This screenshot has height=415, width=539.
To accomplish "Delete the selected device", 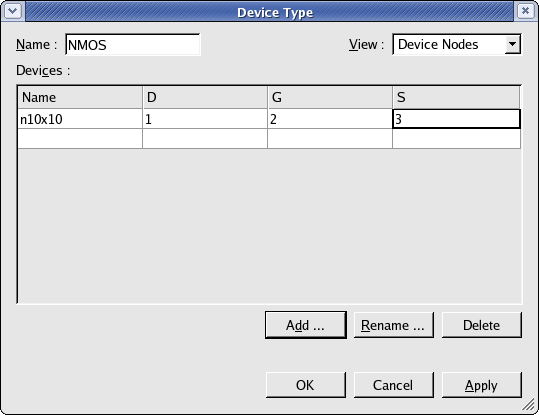I will click(482, 325).
